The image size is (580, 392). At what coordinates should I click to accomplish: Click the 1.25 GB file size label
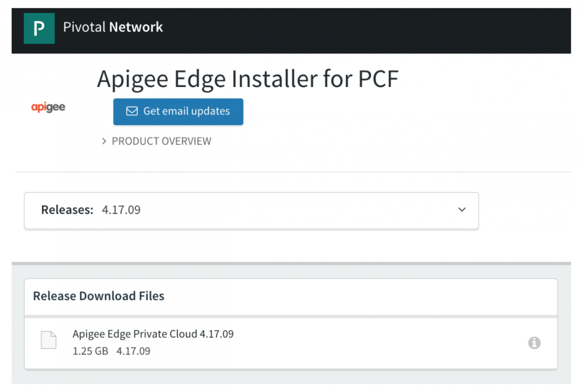point(90,351)
